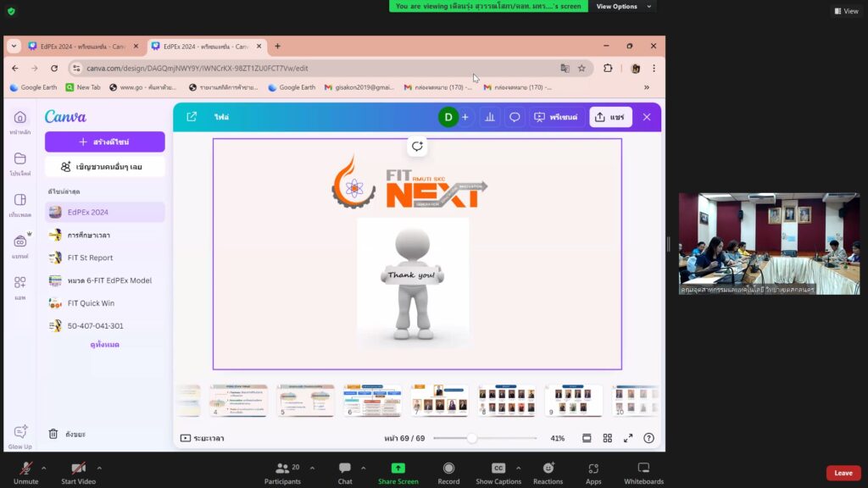Leave the Zoom meeting
Image resolution: width=868 pixels, height=488 pixels.
click(x=843, y=473)
